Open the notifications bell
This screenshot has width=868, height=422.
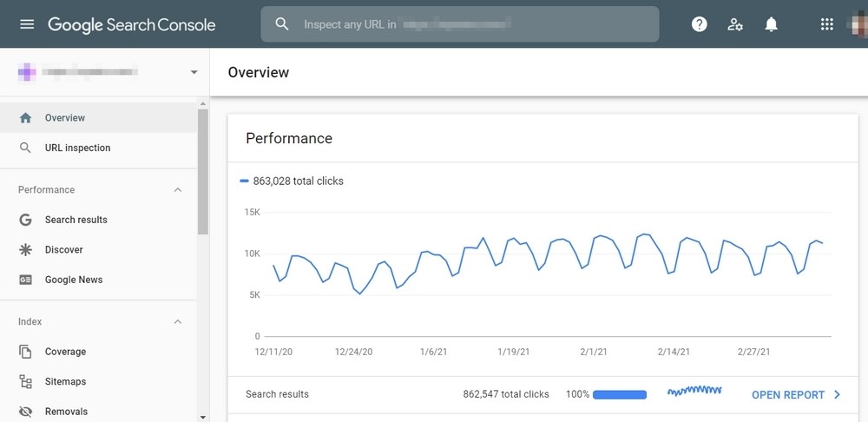click(771, 24)
